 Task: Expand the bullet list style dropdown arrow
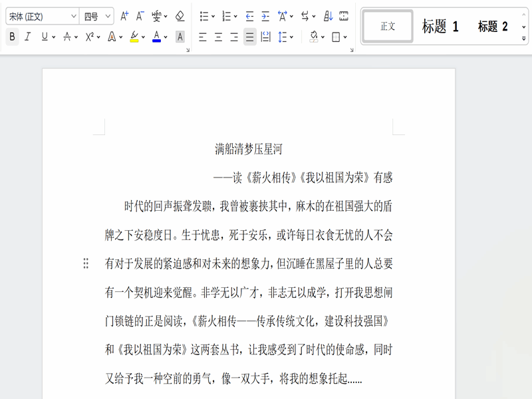click(213, 16)
